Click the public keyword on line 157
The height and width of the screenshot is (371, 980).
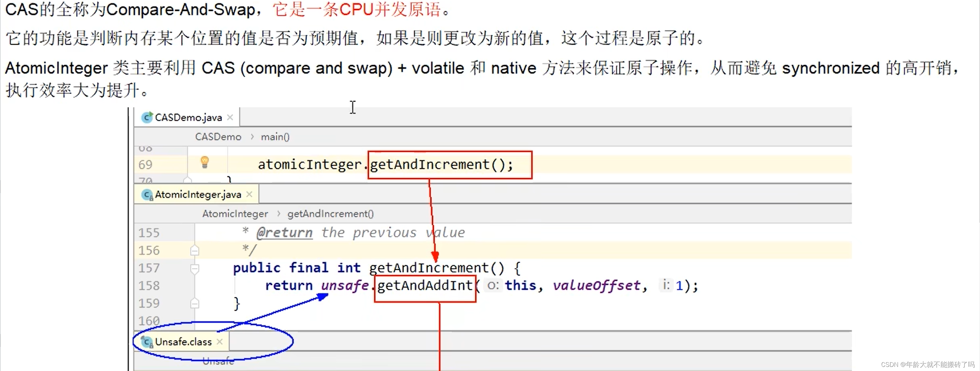coord(257,268)
